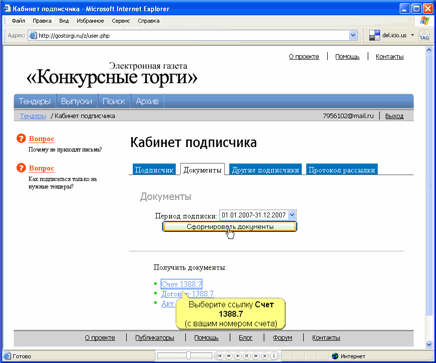Open the Счет 1388.7 link

coord(182,284)
